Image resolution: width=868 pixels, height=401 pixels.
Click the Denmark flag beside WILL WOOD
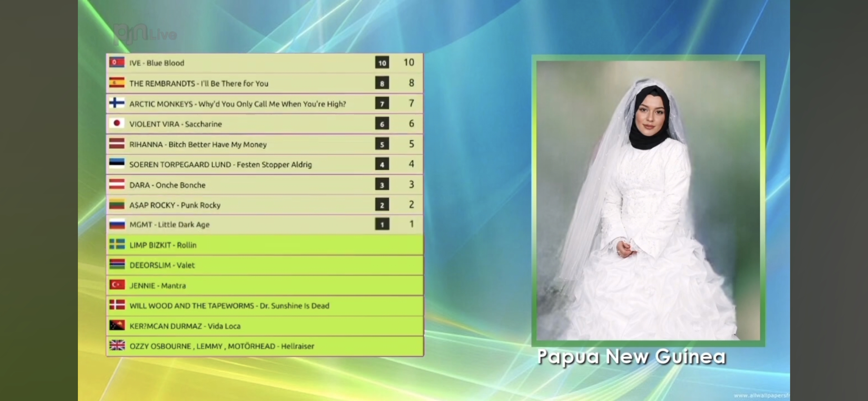117,305
